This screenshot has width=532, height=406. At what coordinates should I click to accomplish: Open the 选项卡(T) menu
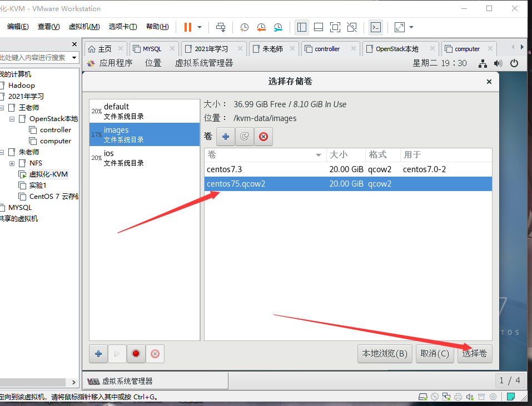tap(122, 27)
